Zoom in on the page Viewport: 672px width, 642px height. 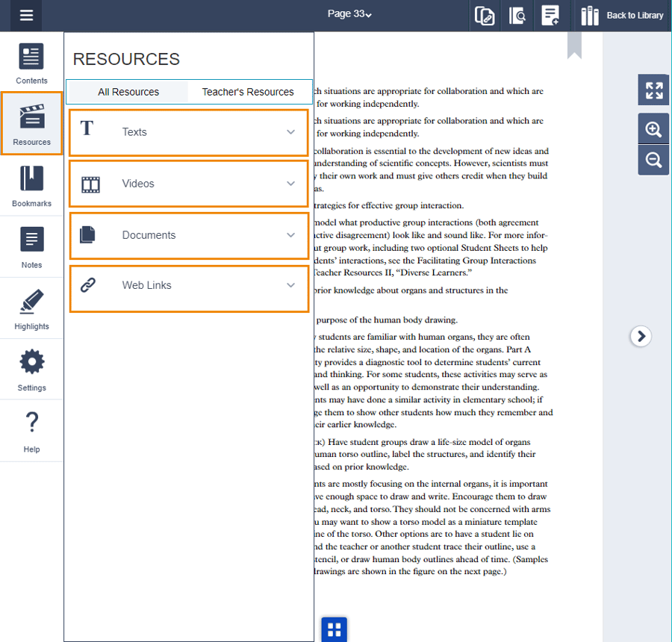[x=653, y=130]
